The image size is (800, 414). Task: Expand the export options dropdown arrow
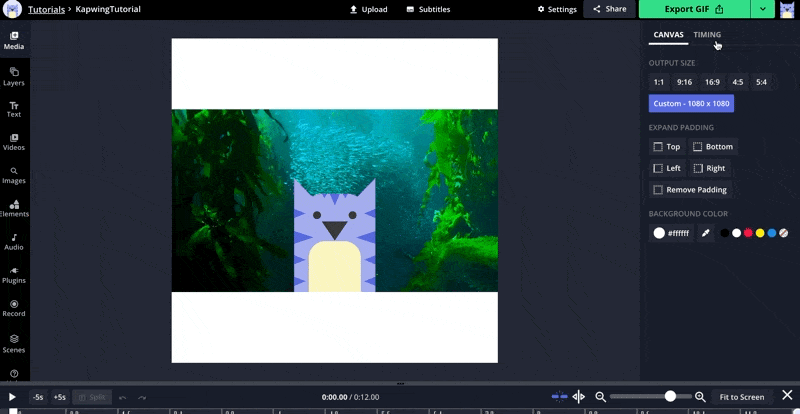pyautogui.click(x=763, y=9)
